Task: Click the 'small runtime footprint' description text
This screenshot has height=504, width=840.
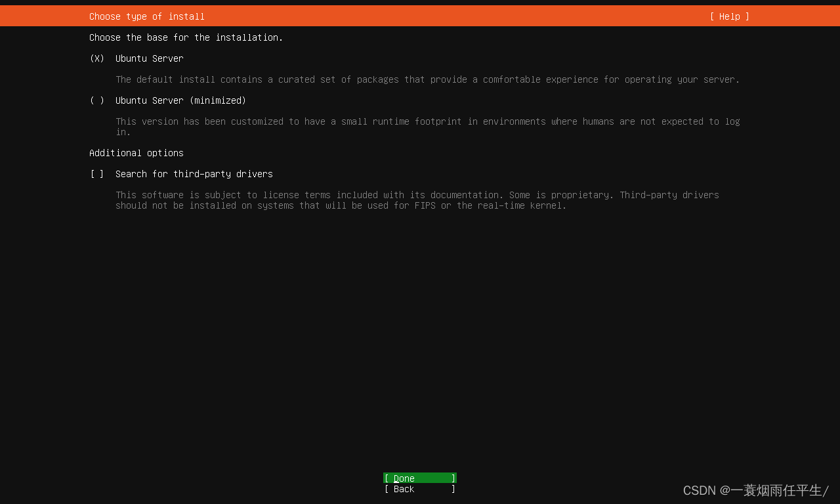Action: click(428, 127)
